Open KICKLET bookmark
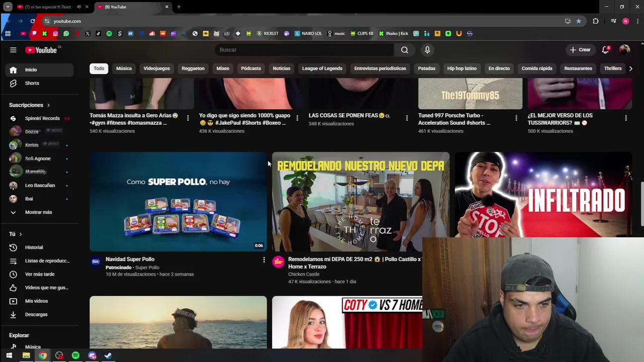Viewport: 644px width, 362px height. click(x=268, y=34)
